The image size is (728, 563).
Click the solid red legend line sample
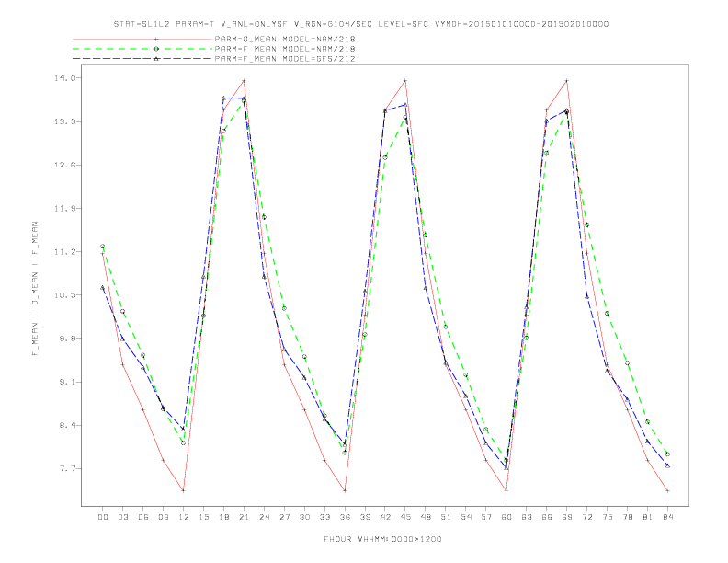[x=142, y=39]
